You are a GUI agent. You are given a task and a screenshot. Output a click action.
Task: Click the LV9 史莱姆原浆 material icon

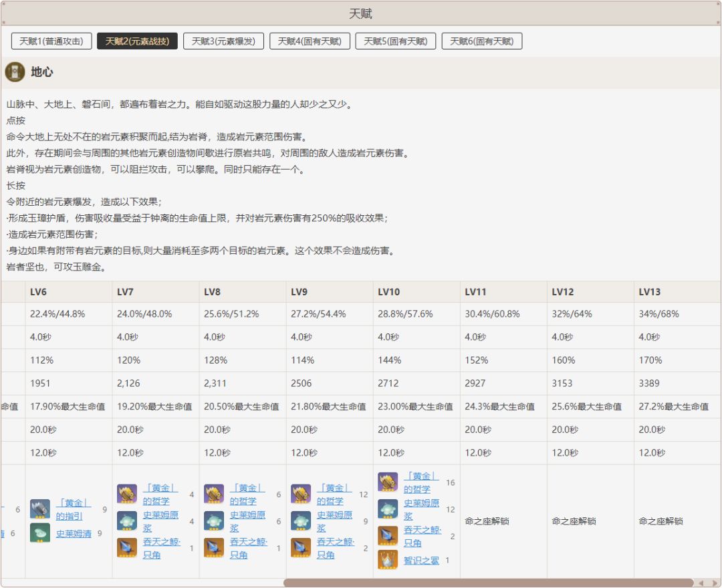point(301,521)
